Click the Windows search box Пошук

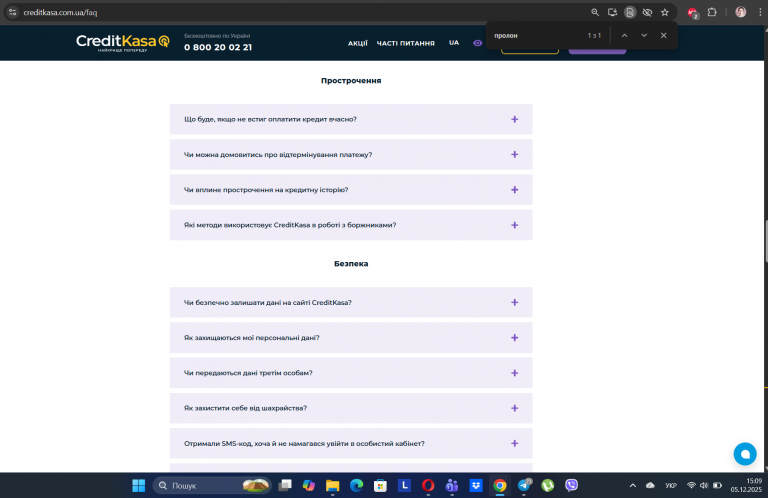212,485
